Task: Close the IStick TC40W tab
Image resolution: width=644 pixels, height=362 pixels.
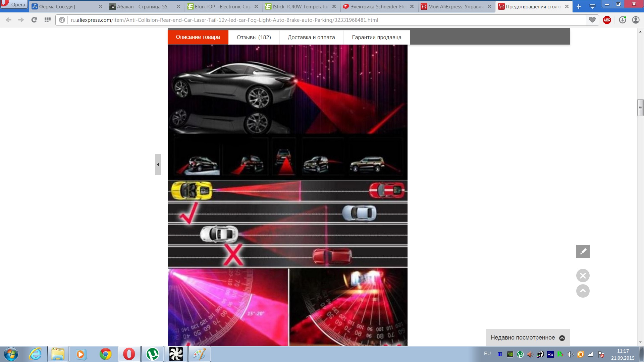Action: point(334,6)
